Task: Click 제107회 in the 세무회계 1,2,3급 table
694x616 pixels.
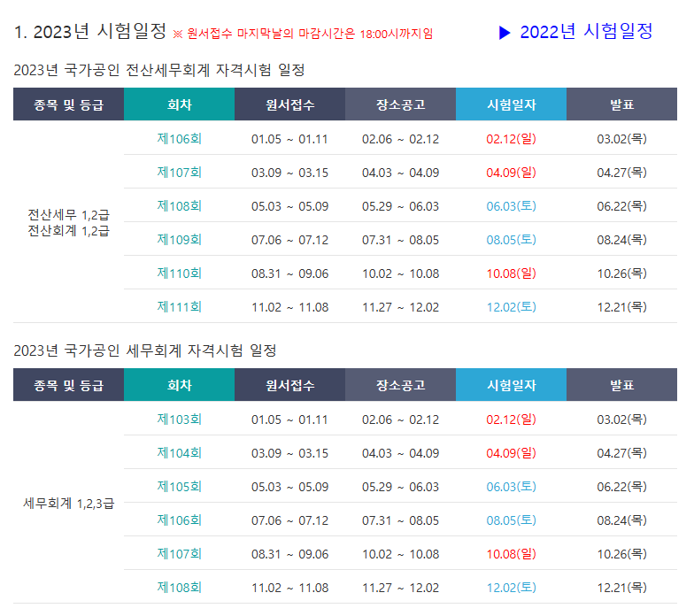Action: pyautogui.click(x=179, y=554)
